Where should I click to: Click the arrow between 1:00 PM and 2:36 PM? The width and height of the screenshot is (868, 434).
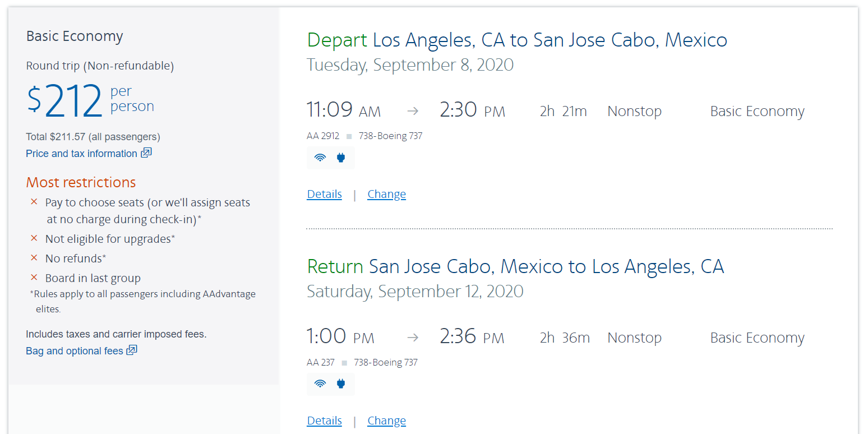pyautogui.click(x=413, y=338)
